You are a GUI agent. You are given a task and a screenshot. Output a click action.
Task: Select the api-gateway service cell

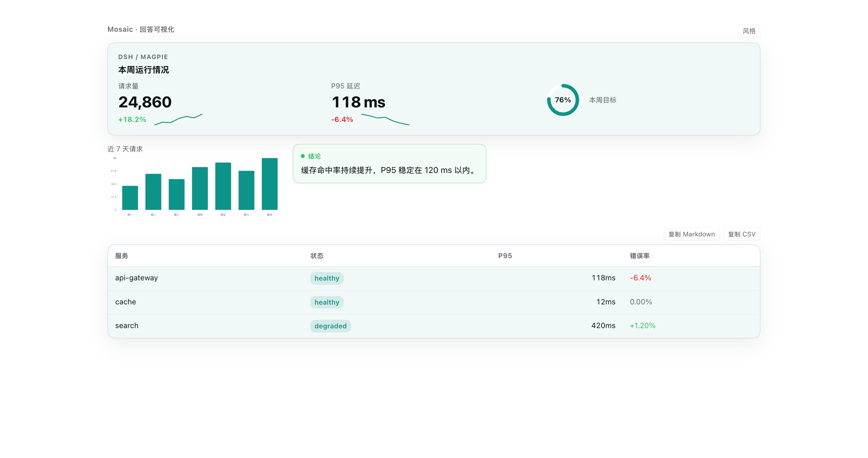coord(136,278)
